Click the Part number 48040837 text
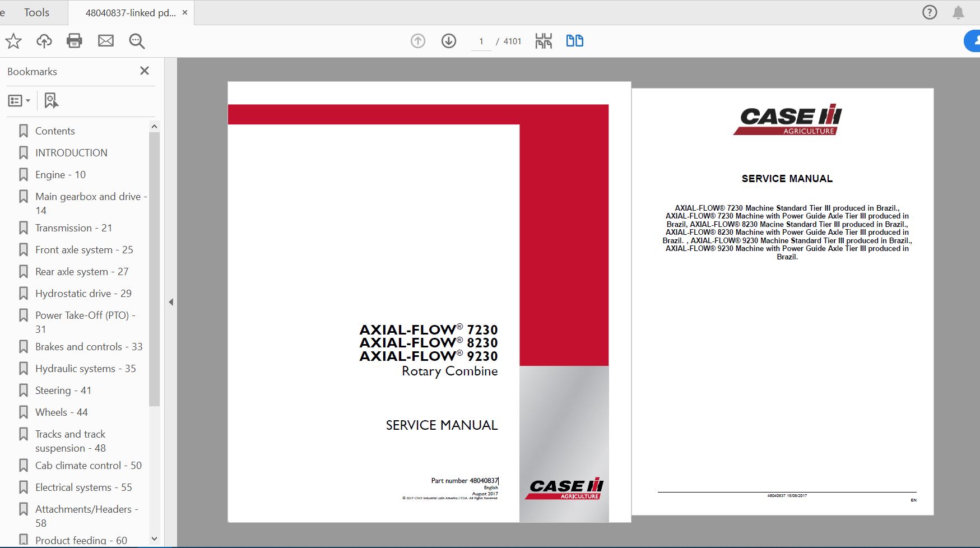Viewport: 980px width, 548px height. [465, 481]
